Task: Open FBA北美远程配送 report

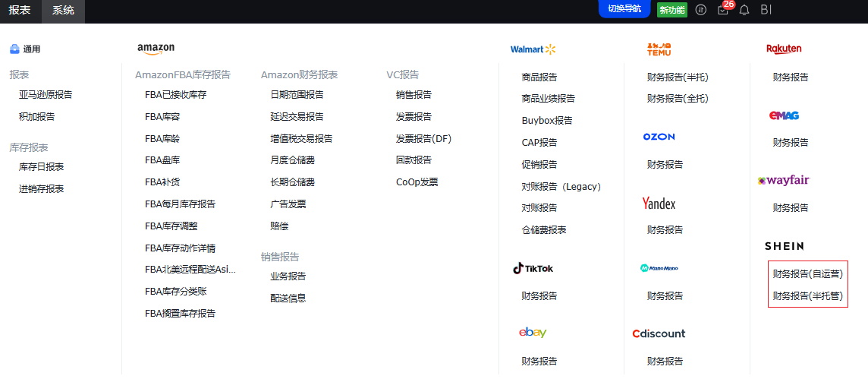Action: pyautogui.click(x=190, y=270)
